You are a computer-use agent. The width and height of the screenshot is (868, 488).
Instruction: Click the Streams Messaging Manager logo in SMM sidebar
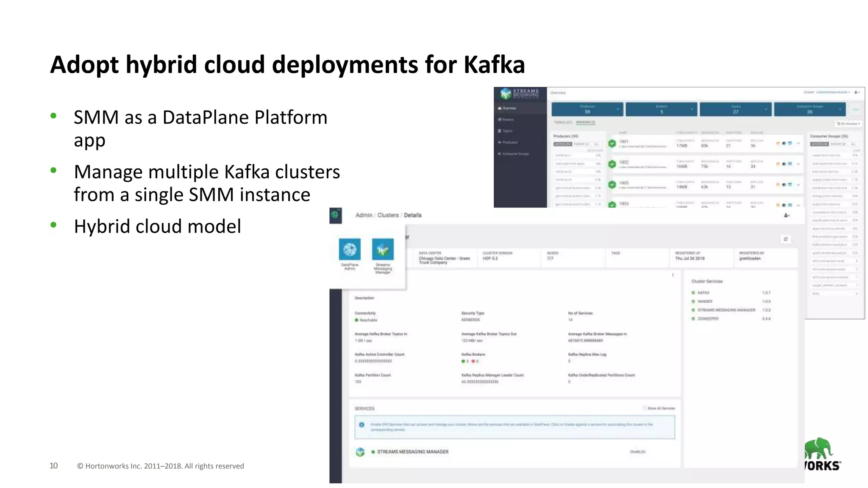coord(520,94)
